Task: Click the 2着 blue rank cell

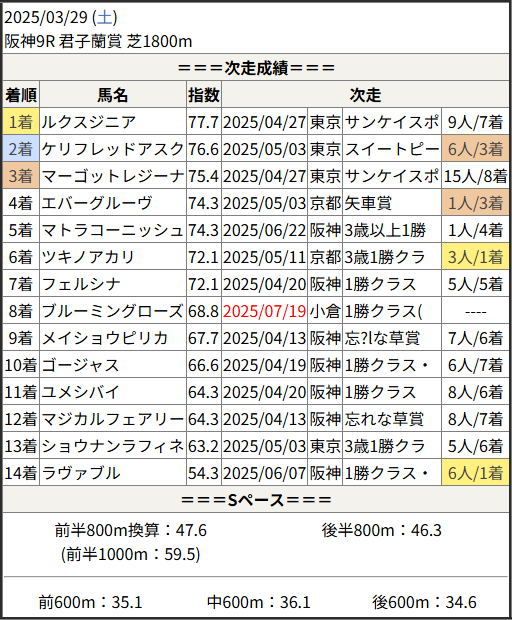Action: (21, 149)
